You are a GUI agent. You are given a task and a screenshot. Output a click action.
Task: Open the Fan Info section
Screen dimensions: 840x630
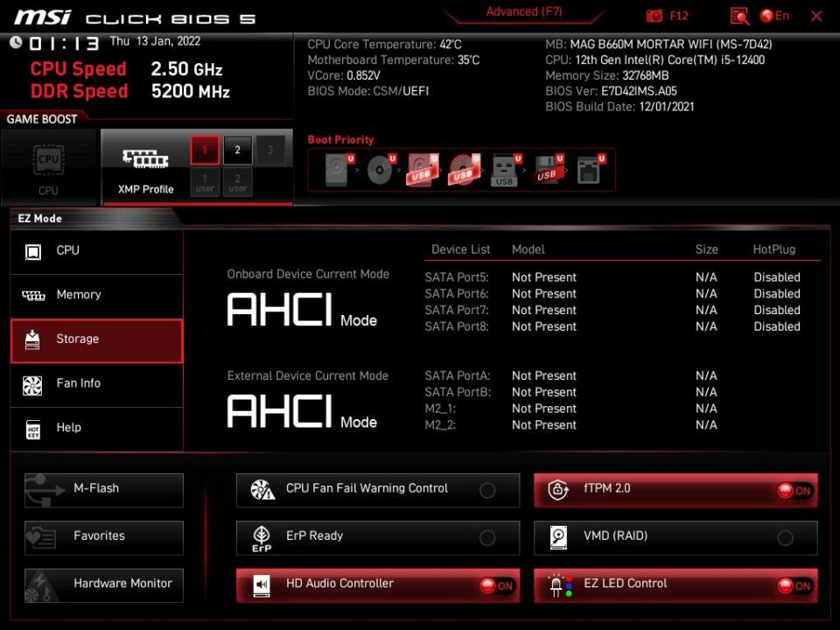97,385
